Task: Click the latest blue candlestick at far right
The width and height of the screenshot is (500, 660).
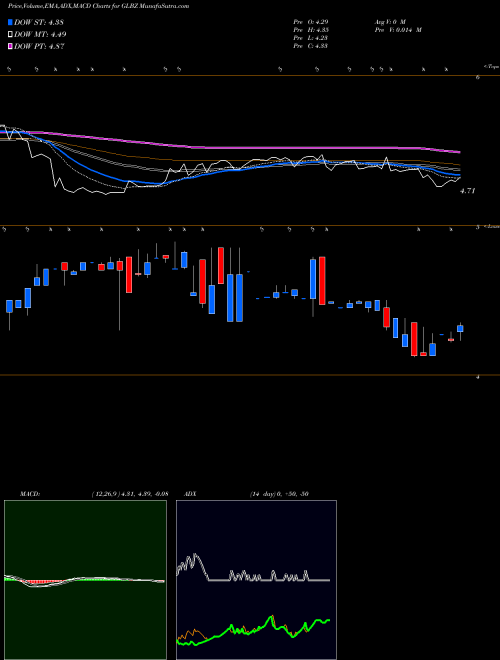Action: coord(460,328)
